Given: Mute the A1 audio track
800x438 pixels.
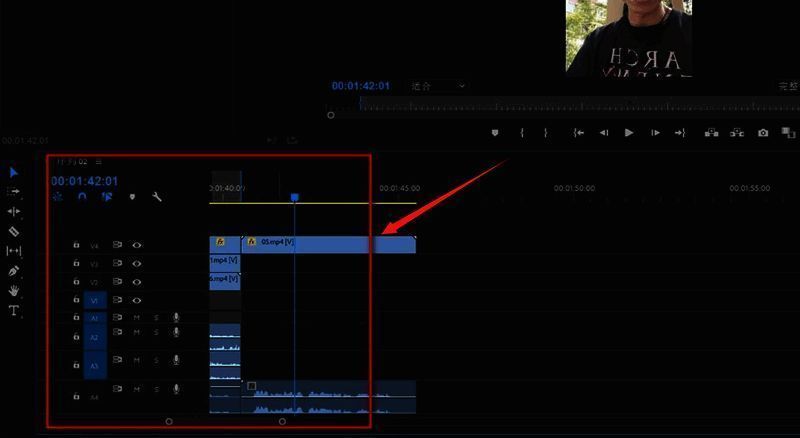Looking at the screenshot, I should coord(137,318).
